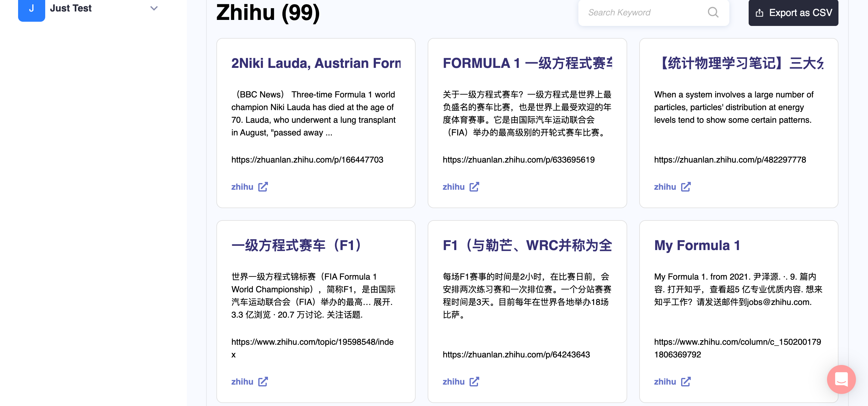Open external link icon on Niki Lauda card
The width and height of the screenshot is (868, 406).
point(263,187)
